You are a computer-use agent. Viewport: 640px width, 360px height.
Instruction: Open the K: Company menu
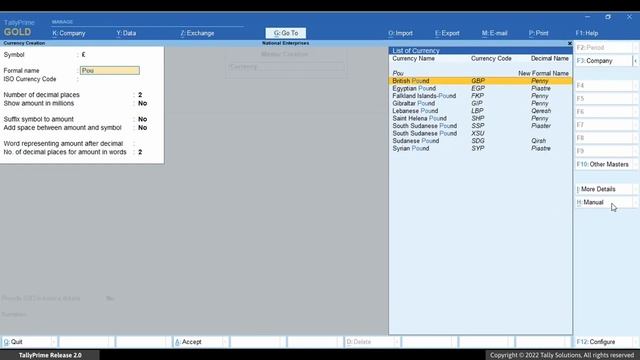69,33
